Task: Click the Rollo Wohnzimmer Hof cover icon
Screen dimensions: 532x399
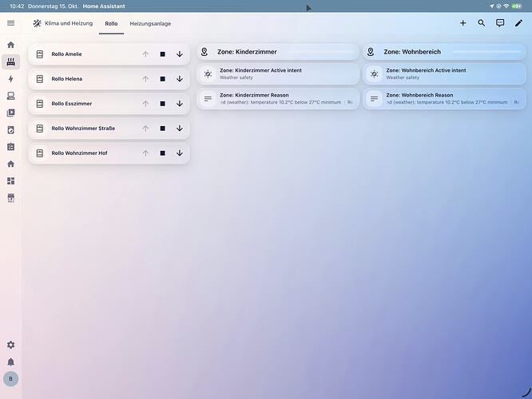Action: [x=40, y=153]
